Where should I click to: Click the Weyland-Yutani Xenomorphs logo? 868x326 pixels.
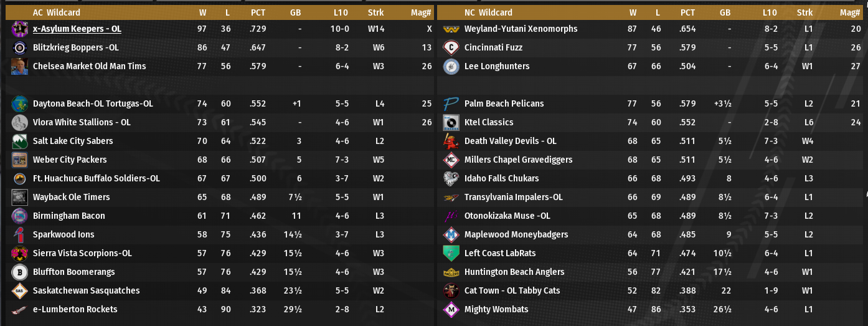(451, 29)
